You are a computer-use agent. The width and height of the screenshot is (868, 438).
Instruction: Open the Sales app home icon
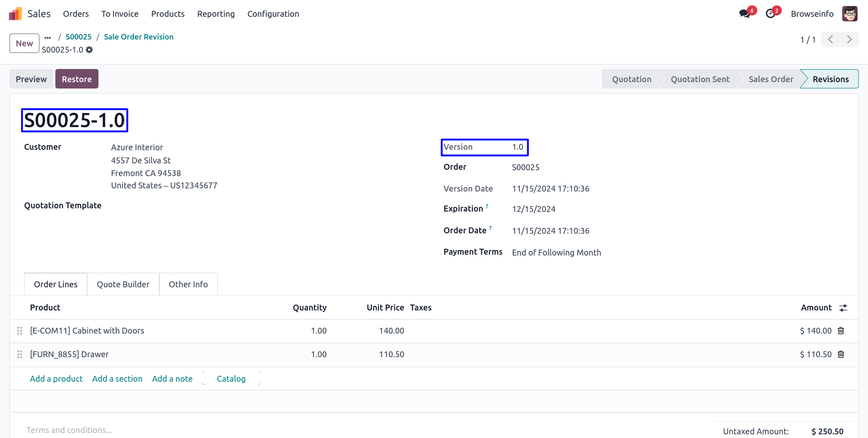15,14
